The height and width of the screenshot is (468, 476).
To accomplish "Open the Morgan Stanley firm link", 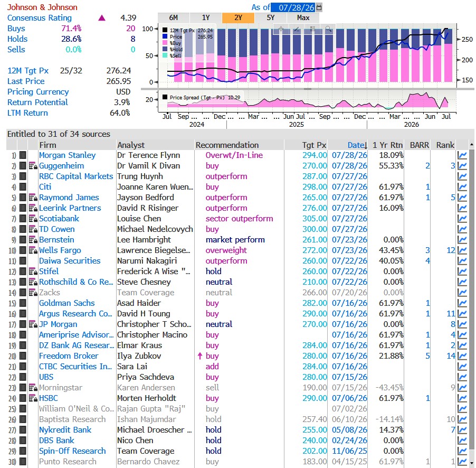I will 67,155.
